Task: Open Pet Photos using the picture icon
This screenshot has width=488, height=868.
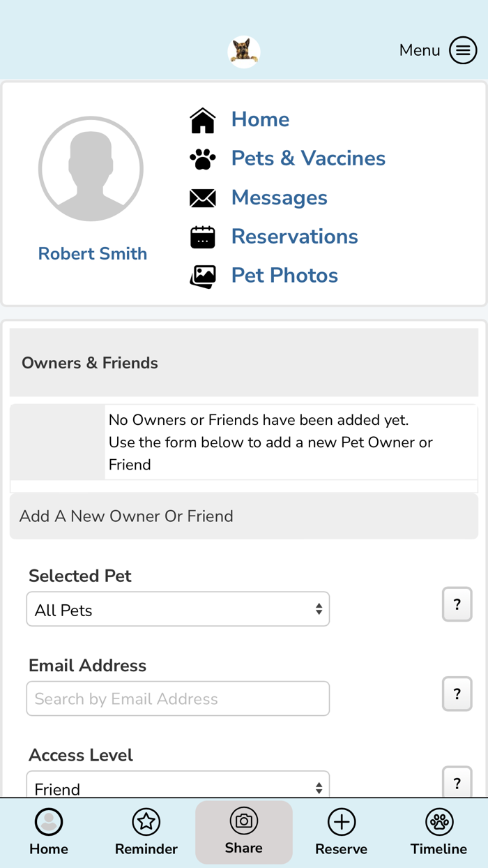Action: (x=202, y=276)
